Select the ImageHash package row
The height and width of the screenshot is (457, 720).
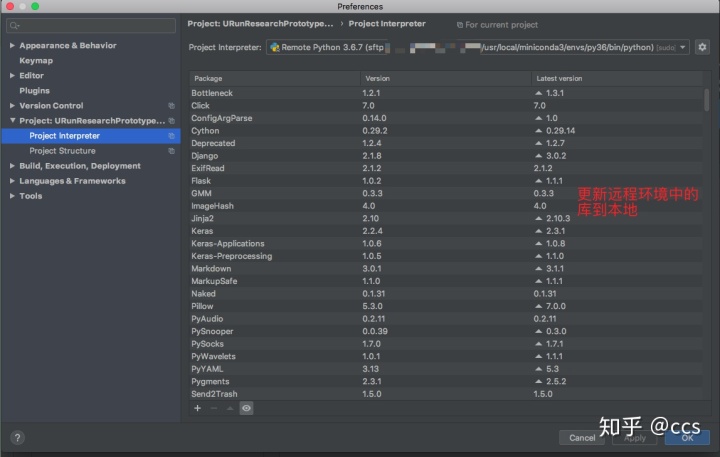[446, 206]
